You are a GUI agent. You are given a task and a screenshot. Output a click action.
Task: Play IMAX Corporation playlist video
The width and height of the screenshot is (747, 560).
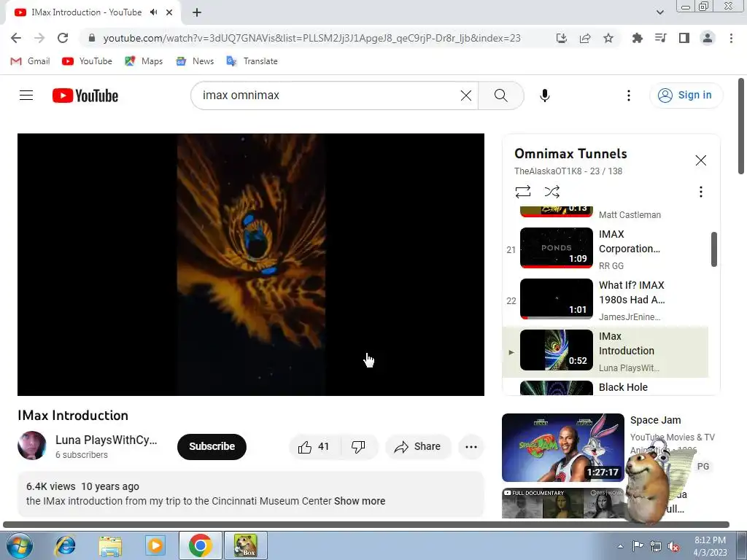pyautogui.click(x=605, y=249)
